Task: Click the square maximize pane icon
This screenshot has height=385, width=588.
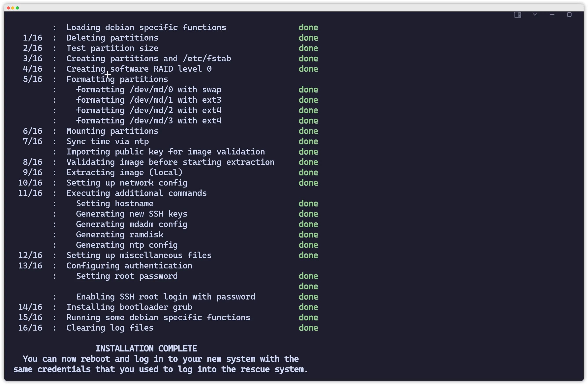Action: tap(569, 15)
